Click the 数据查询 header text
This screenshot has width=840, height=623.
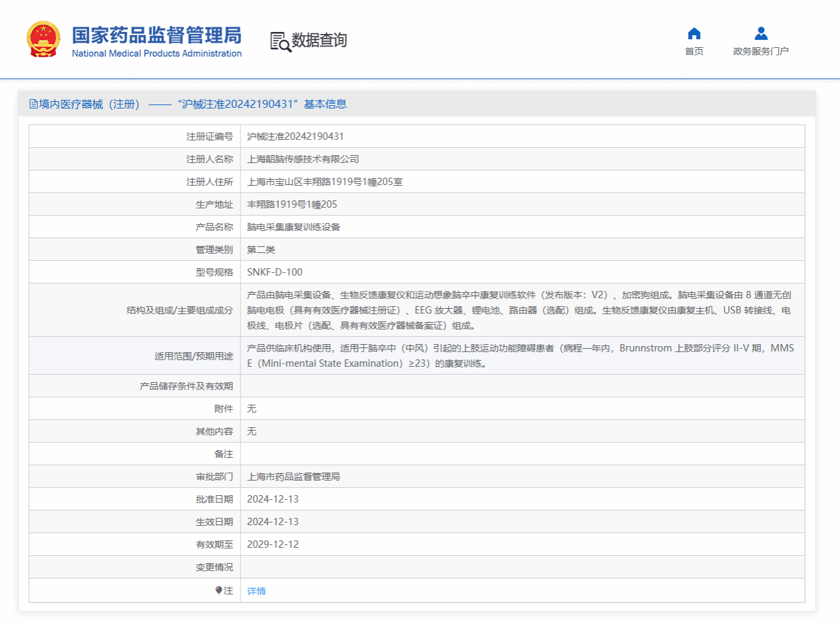321,41
